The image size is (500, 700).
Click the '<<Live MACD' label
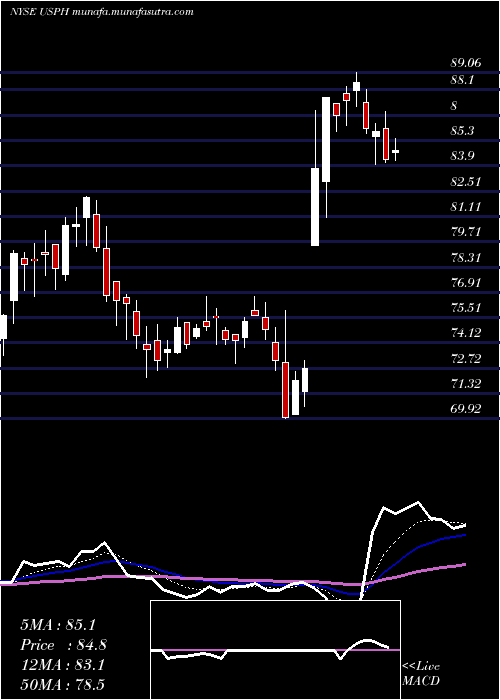pos(421,674)
